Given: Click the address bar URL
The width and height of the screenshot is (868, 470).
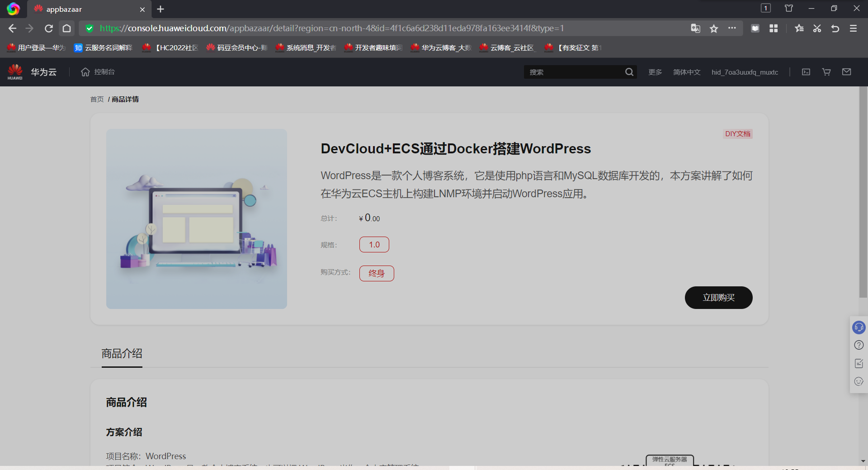Looking at the screenshot, I should (x=332, y=28).
